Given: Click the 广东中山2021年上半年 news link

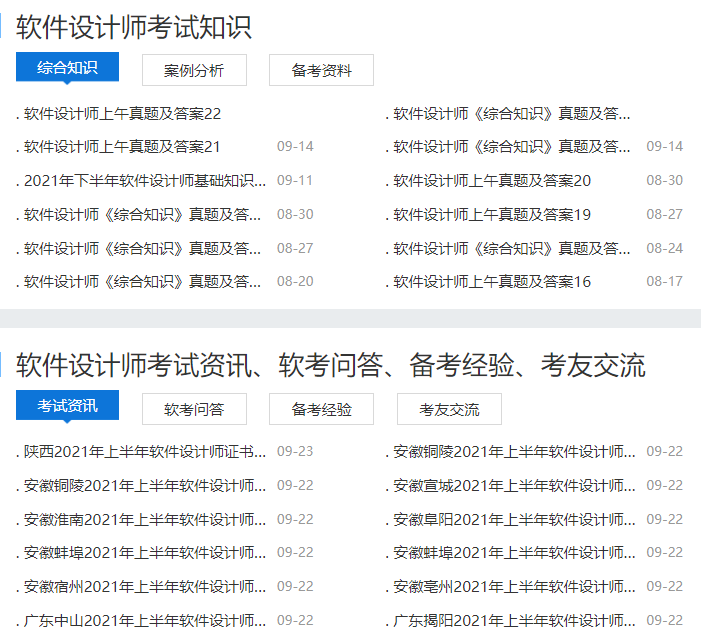Looking at the screenshot, I should 145,621.
